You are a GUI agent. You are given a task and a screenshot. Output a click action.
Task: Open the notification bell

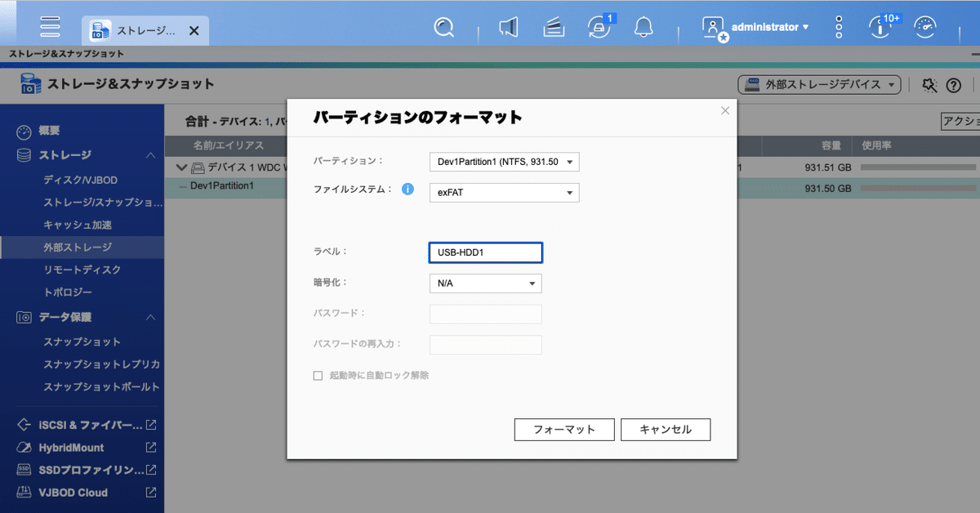[644, 27]
